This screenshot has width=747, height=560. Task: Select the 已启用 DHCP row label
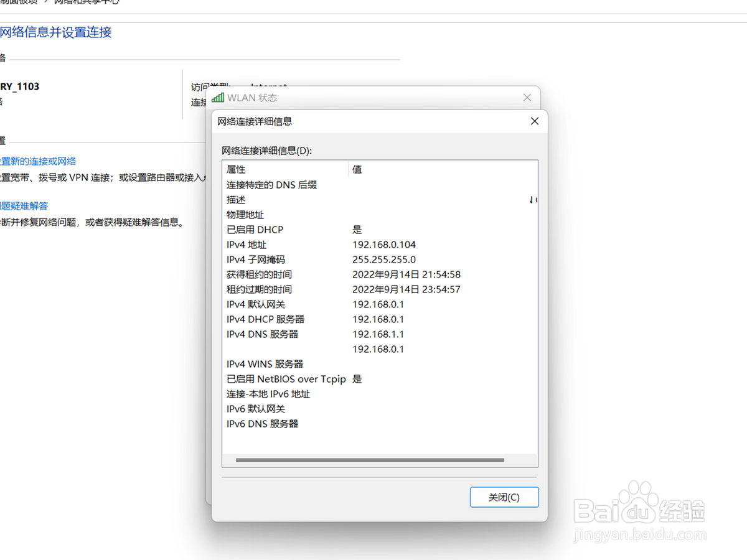[255, 230]
